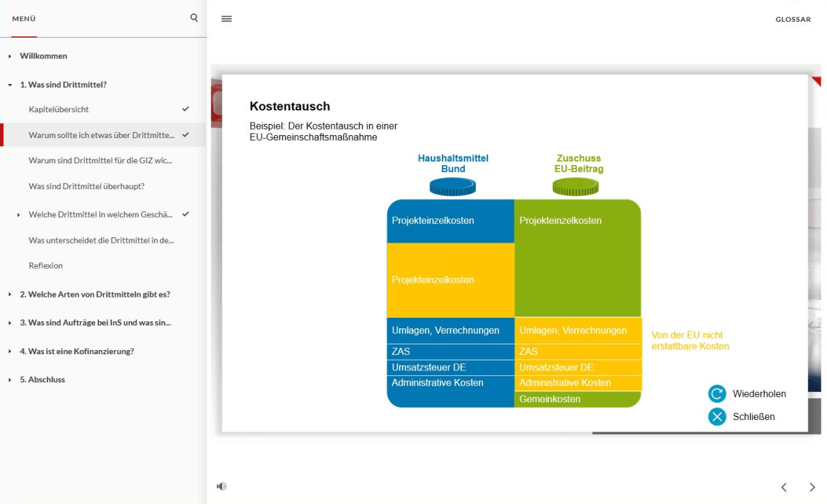Collapse chapter 1. Was sind Drittmittel?

pos(10,85)
